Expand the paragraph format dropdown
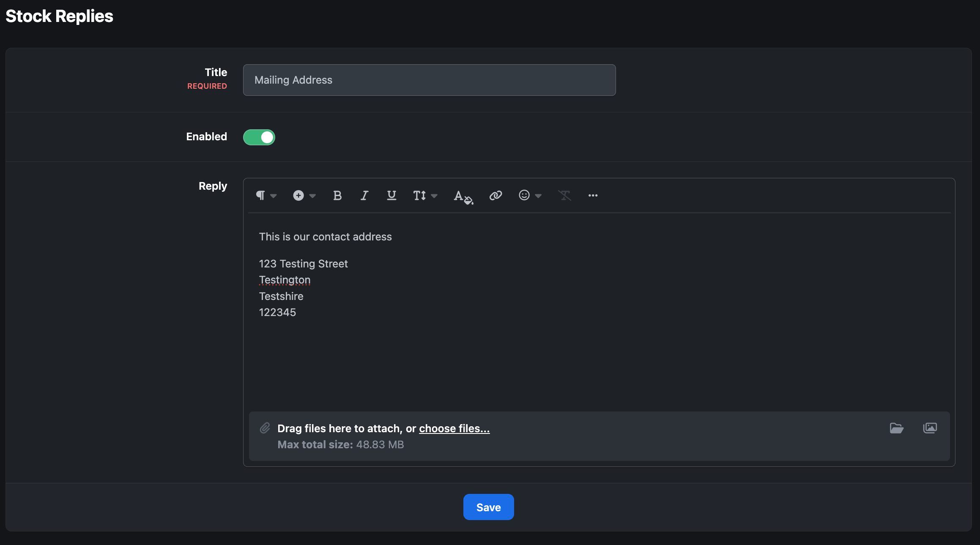This screenshot has height=545, width=980. (266, 196)
